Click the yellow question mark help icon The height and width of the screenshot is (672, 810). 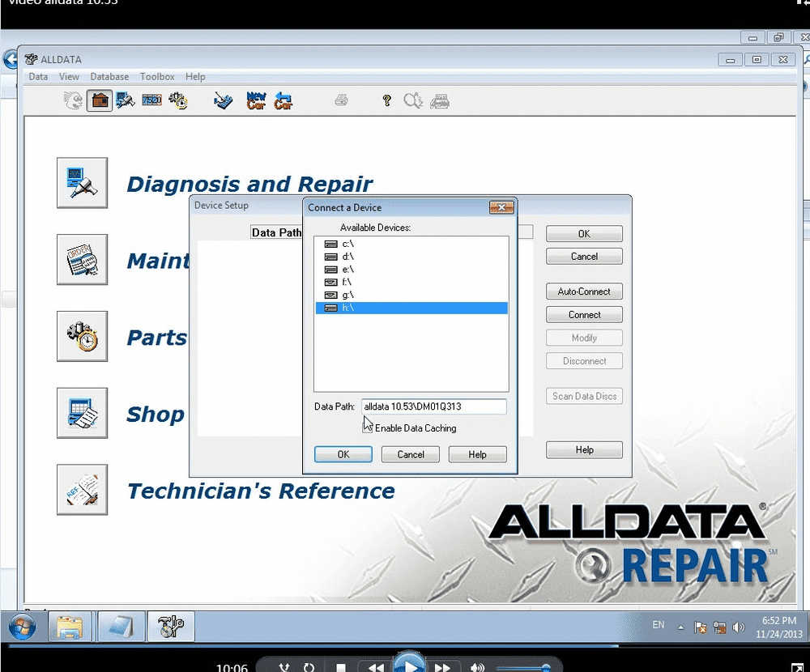[x=386, y=100]
